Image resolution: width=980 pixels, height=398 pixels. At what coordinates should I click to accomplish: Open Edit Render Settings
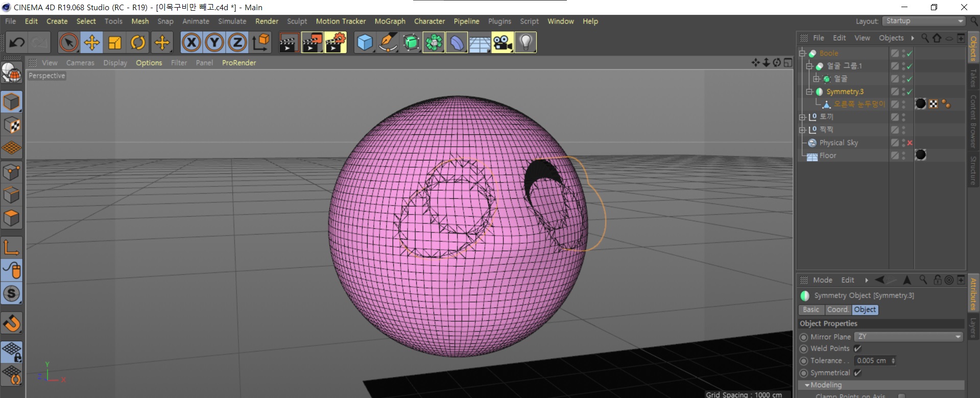coord(335,42)
